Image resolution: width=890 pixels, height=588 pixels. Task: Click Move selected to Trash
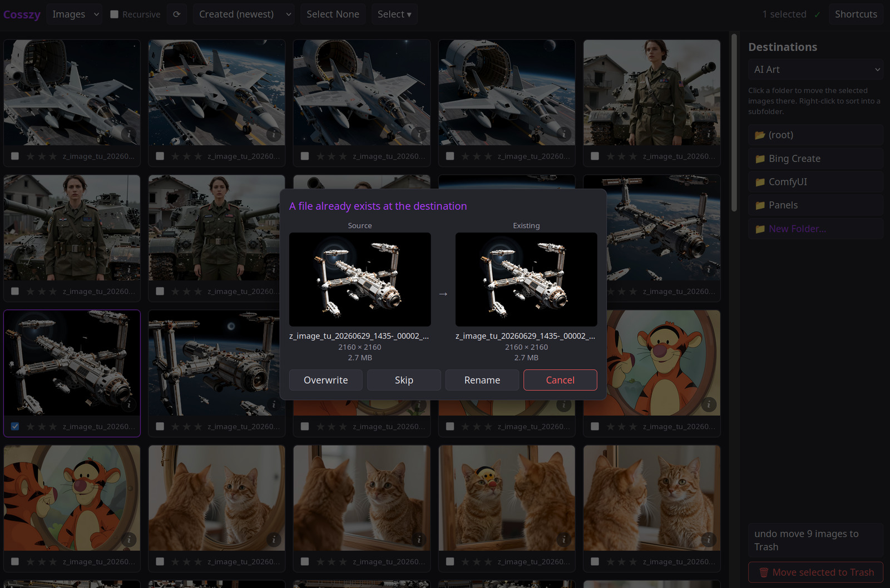coord(816,572)
